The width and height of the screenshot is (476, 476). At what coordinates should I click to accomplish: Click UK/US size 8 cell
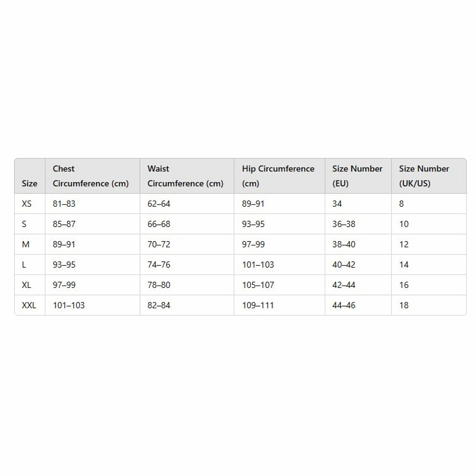click(x=401, y=204)
